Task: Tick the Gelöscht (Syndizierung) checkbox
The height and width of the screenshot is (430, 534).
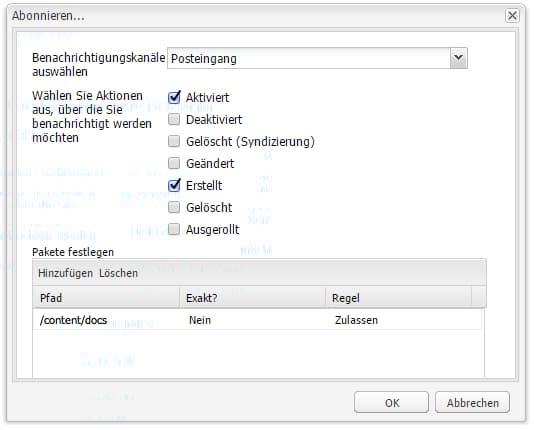Action: (x=174, y=141)
